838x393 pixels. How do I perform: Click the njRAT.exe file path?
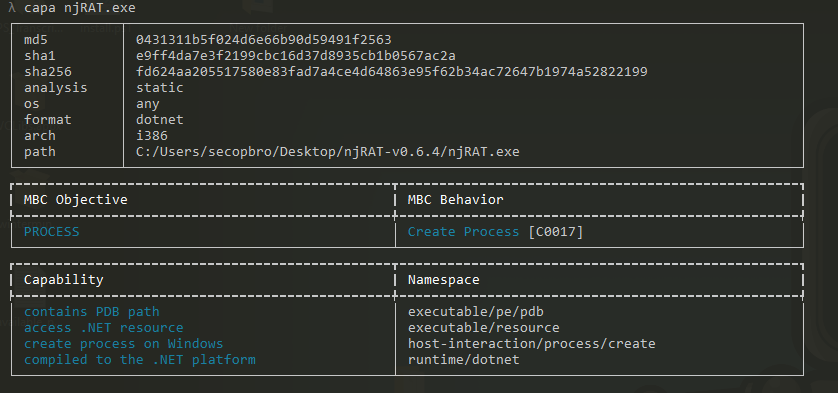click(328, 152)
